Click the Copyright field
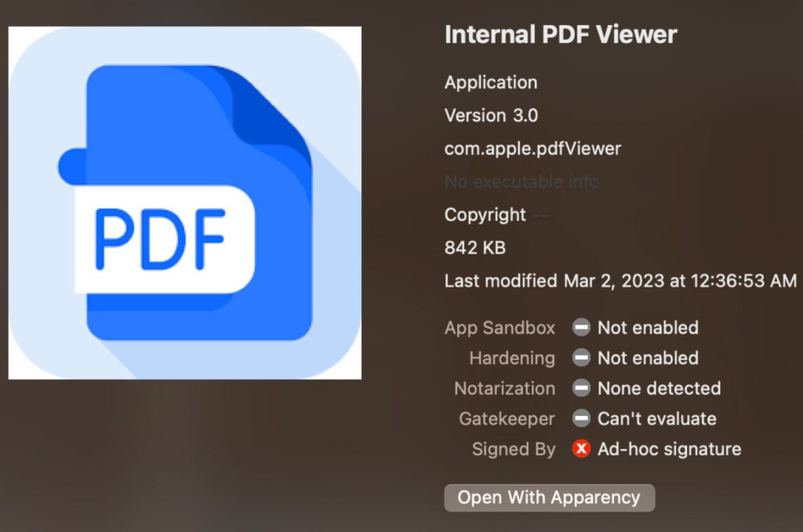 pyautogui.click(x=485, y=215)
